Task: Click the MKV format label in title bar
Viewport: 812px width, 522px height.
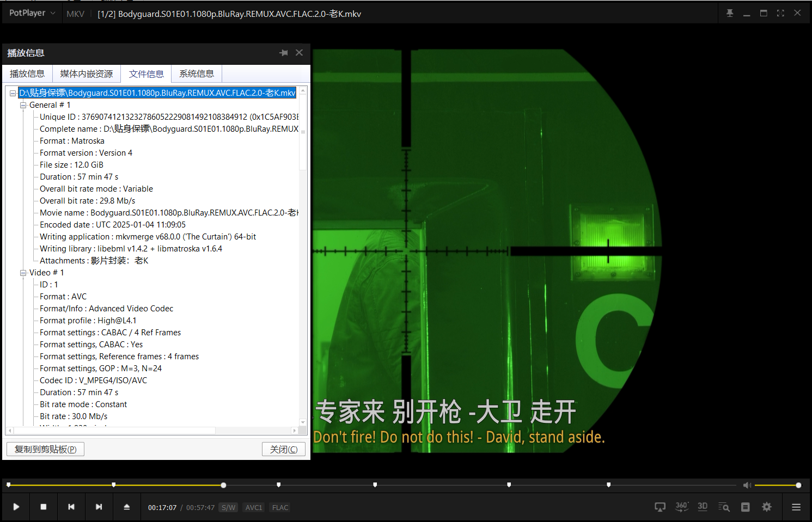Action: click(x=76, y=14)
